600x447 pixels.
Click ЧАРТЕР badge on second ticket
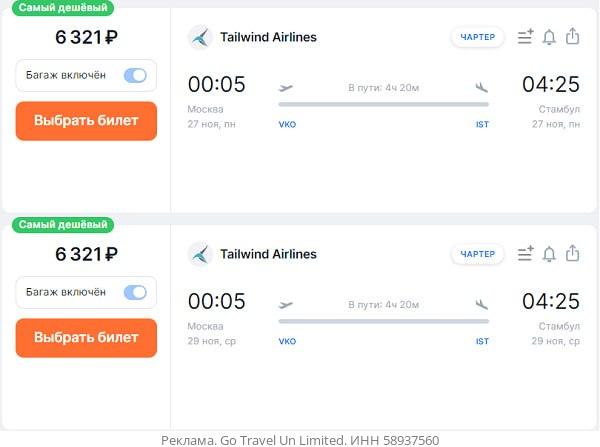pos(477,254)
